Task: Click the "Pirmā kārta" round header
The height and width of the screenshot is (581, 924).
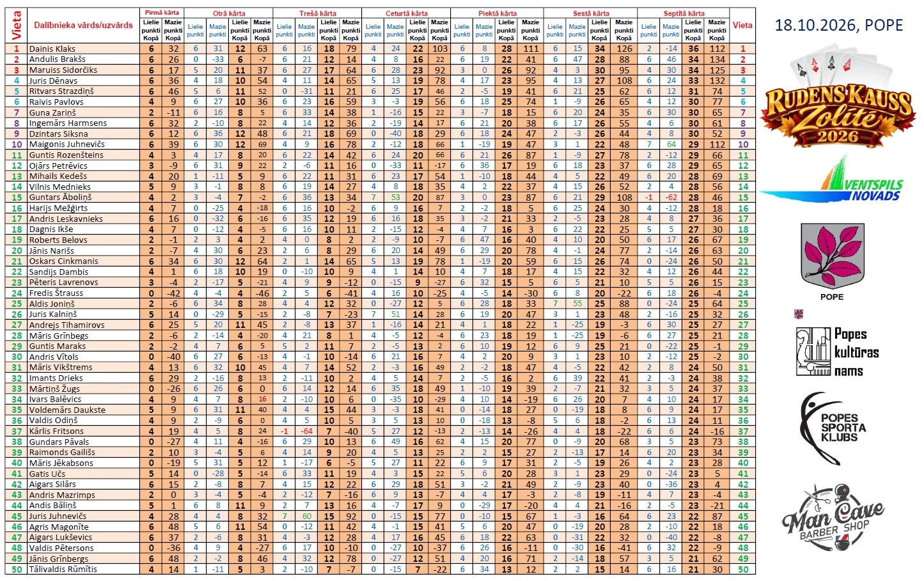Action: [x=162, y=13]
